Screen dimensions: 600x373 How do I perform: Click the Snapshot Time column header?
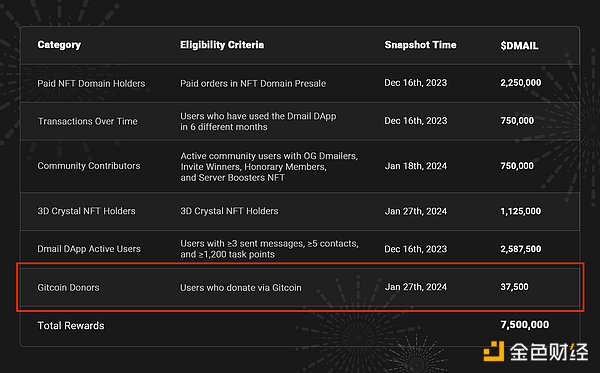420,45
